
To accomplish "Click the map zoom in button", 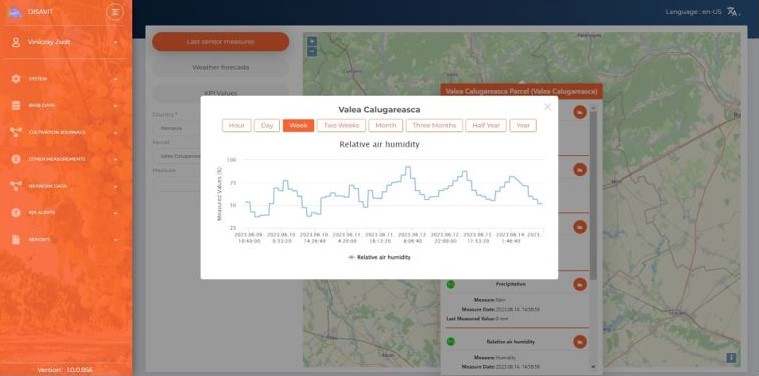I will [x=312, y=42].
